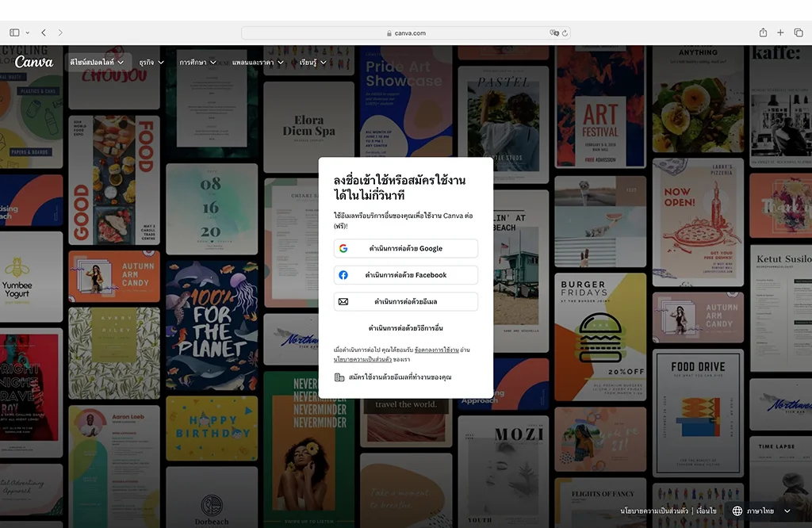Screen dimensions: 812x528
Task: Open the แพลนและราคา navigation menu
Action: [258, 62]
